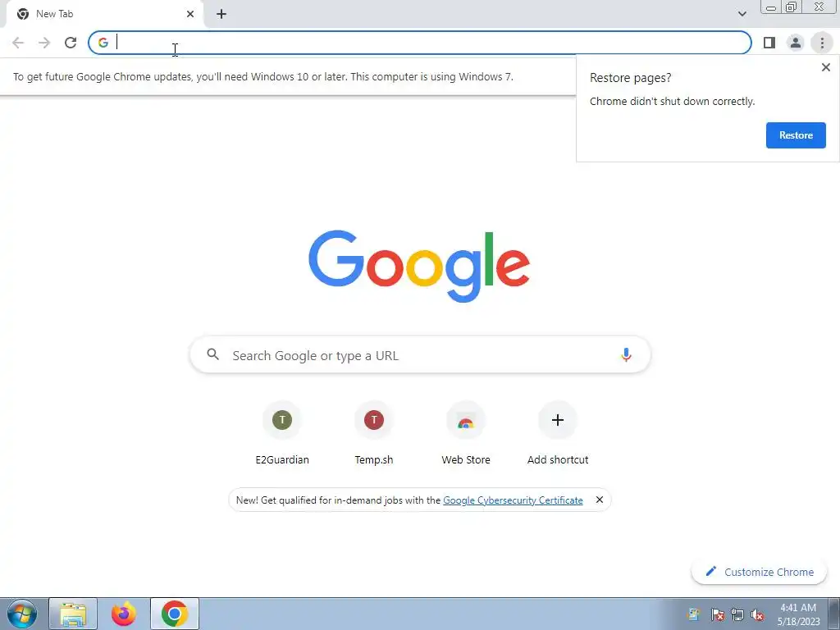
Task: Dismiss the Restore pages popup
Action: (x=825, y=67)
